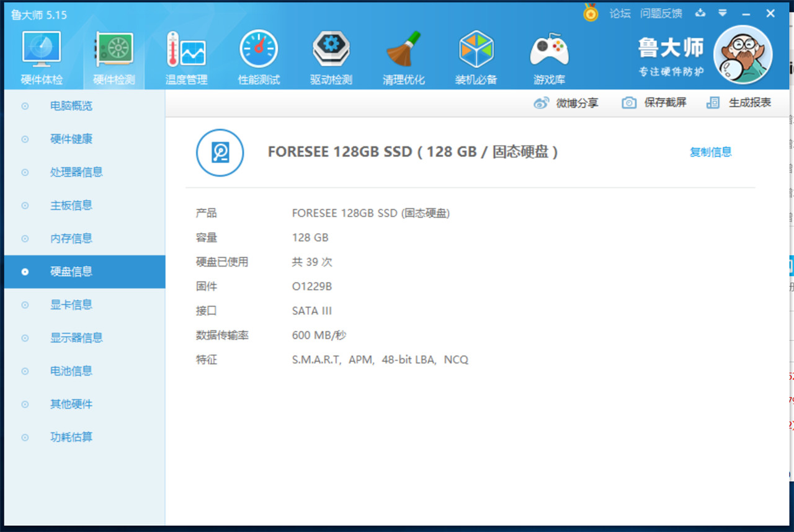Close the 鲁大师 window

770,14
